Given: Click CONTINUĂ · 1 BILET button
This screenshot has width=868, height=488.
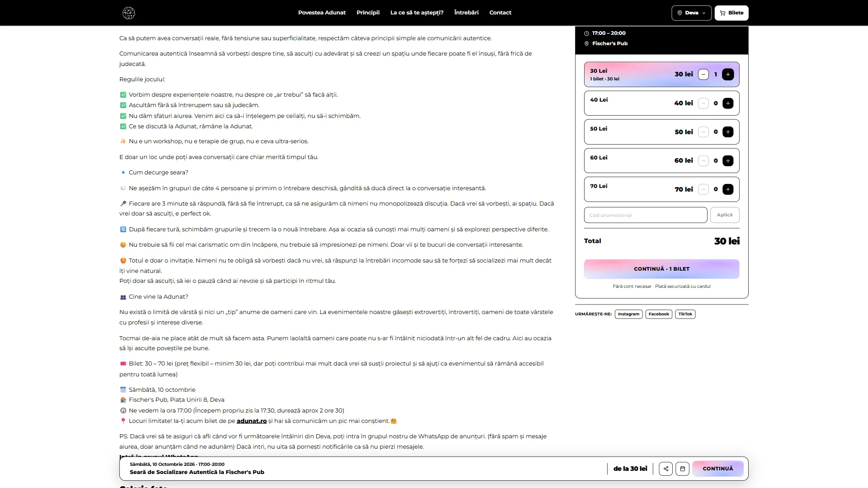Looking at the screenshot, I should [662, 269].
